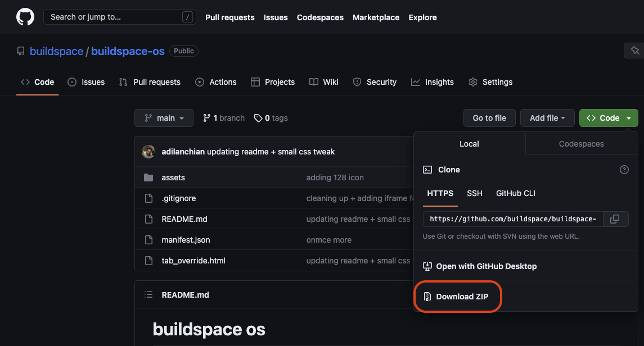The height and width of the screenshot is (346, 644).
Task: Toggle the green Code dropdown button
Action: point(609,118)
